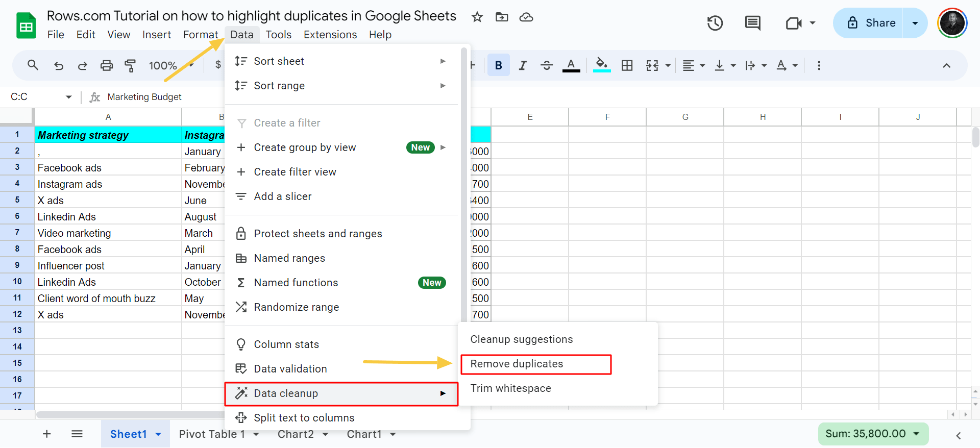Check cloud save status icon
The width and height of the screenshot is (980, 448).
(526, 17)
